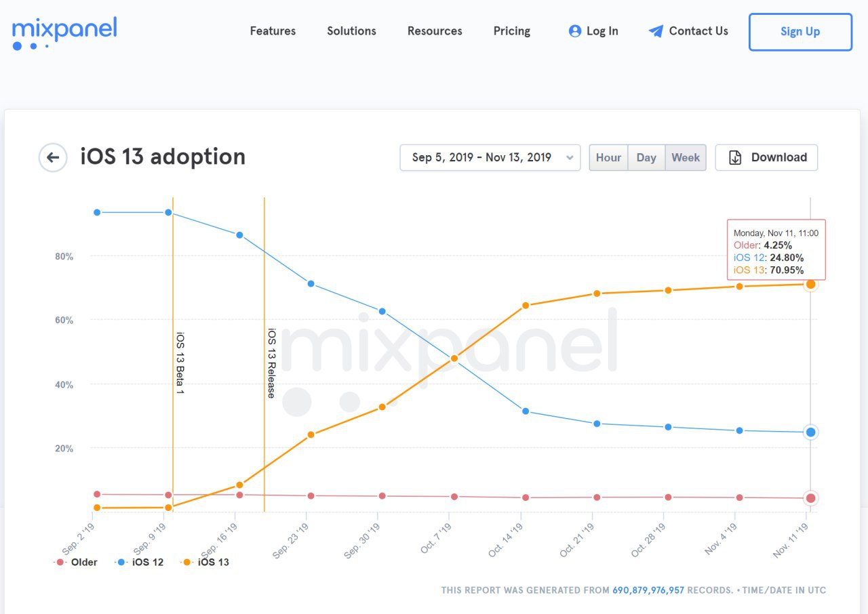
Task: Click the iOS 13 data point at Oct. 14
Action: [526, 306]
